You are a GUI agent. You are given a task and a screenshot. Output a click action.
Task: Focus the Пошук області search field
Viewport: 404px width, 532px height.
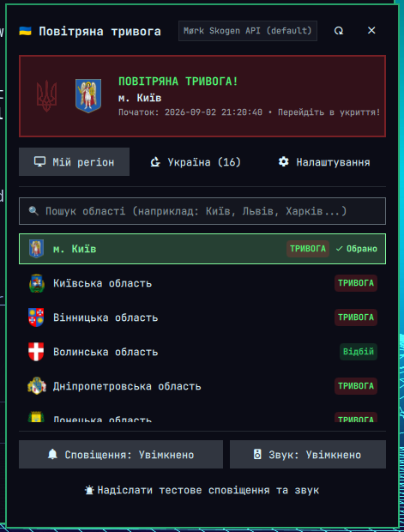click(x=202, y=211)
